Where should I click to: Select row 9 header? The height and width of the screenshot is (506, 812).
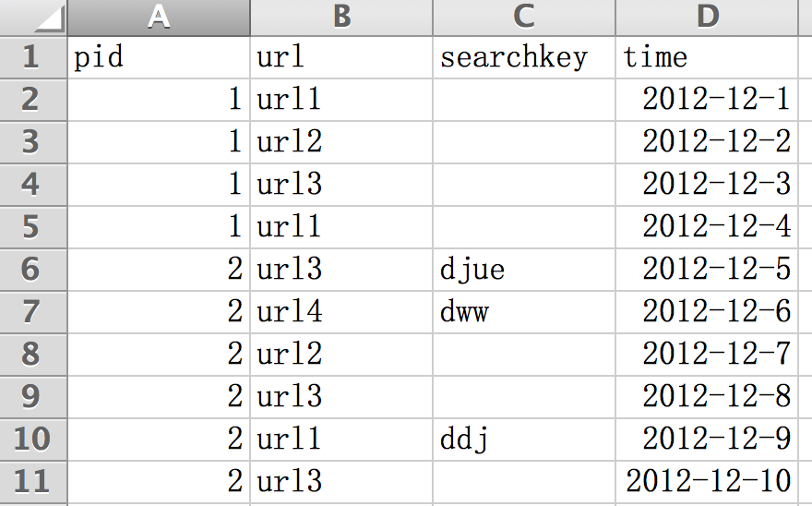(x=33, y=397)
